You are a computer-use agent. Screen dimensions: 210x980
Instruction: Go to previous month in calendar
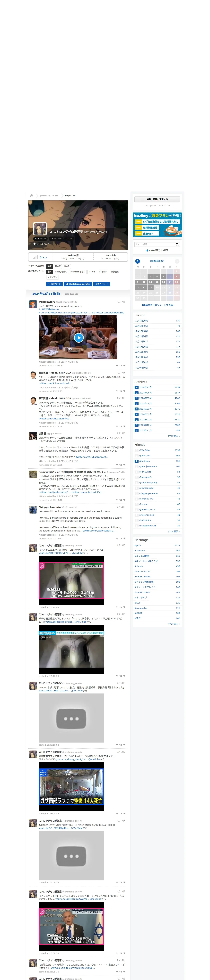pos(138,261)
